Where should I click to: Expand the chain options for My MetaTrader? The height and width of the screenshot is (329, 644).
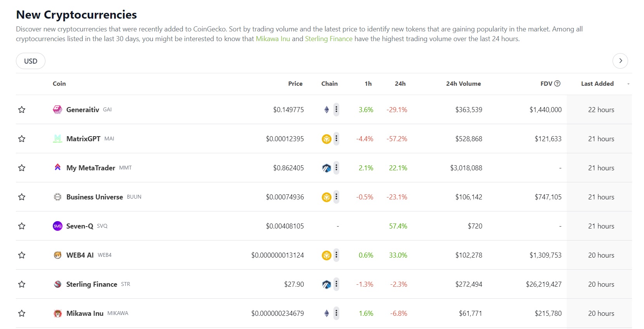tap(336, 168)
